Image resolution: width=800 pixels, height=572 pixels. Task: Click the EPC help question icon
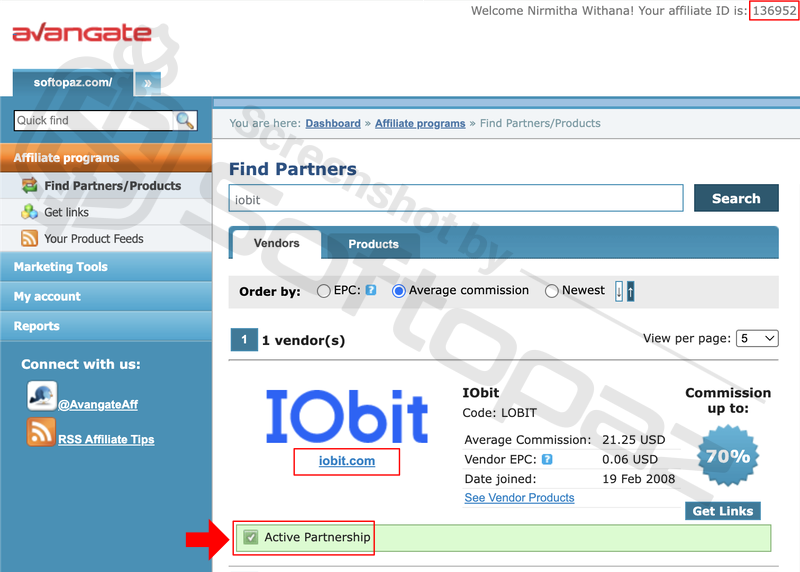(371, 290)
